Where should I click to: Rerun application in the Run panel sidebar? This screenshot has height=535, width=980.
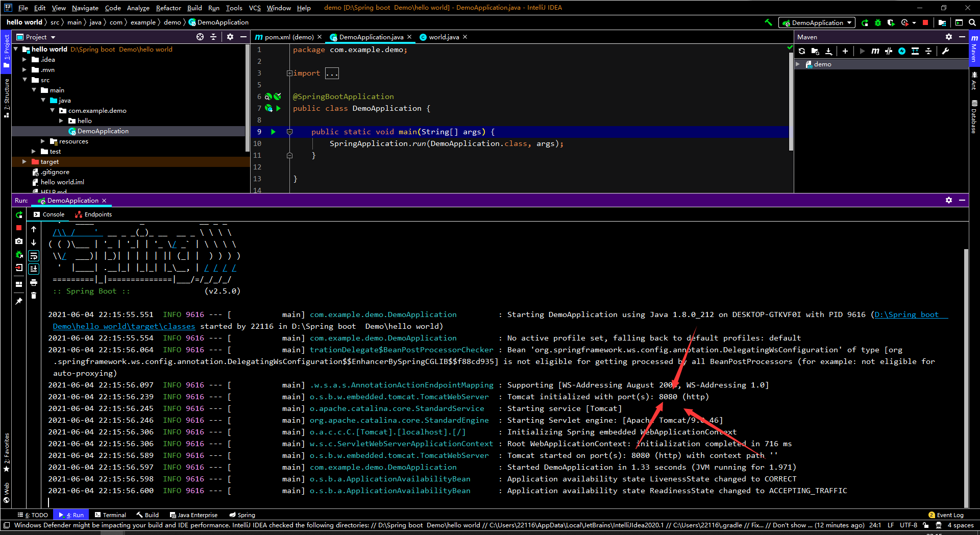point(19,215)
